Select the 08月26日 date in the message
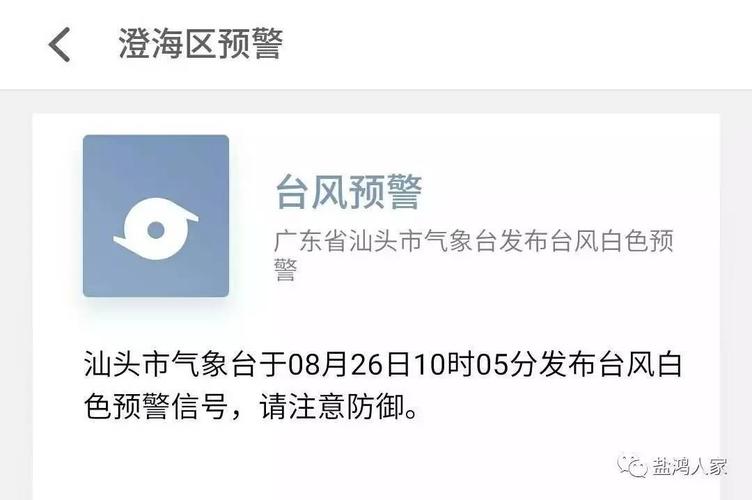The width and height of the screenshot is (752, 500). (350, 364)
